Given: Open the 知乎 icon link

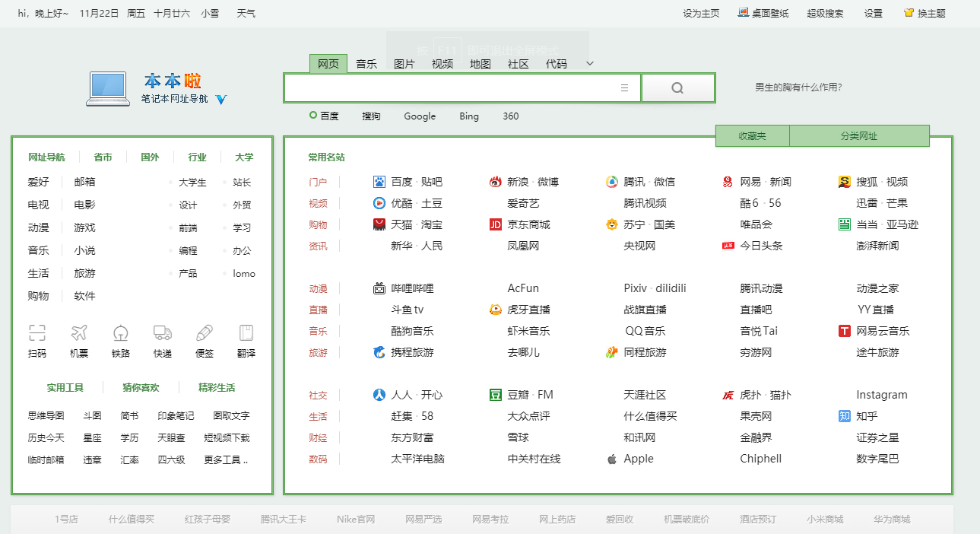Looking at the screenshot, I should click(845, 416).
